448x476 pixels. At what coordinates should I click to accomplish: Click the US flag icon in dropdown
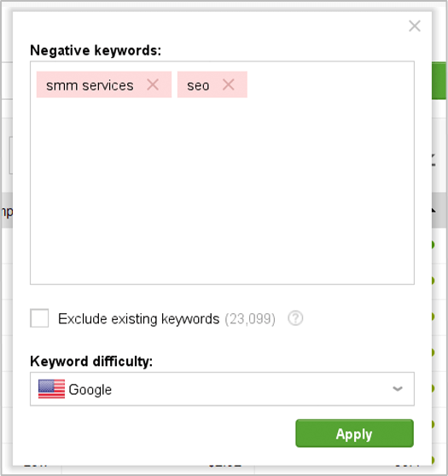(x=51, y=389)
